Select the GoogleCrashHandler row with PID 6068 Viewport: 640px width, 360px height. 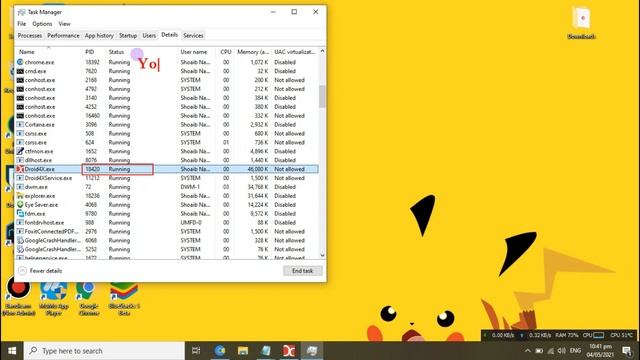tap(167, 240)
